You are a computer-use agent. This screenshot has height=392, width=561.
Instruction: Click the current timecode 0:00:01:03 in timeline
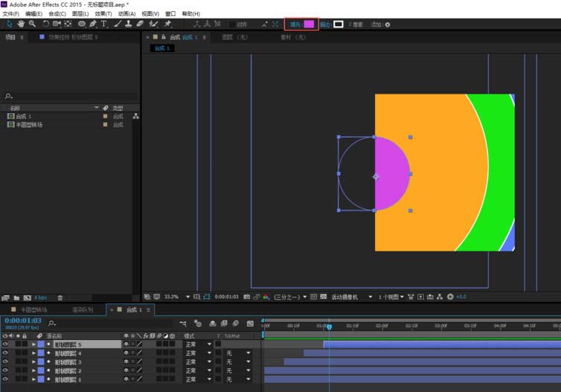click(23, 321)
